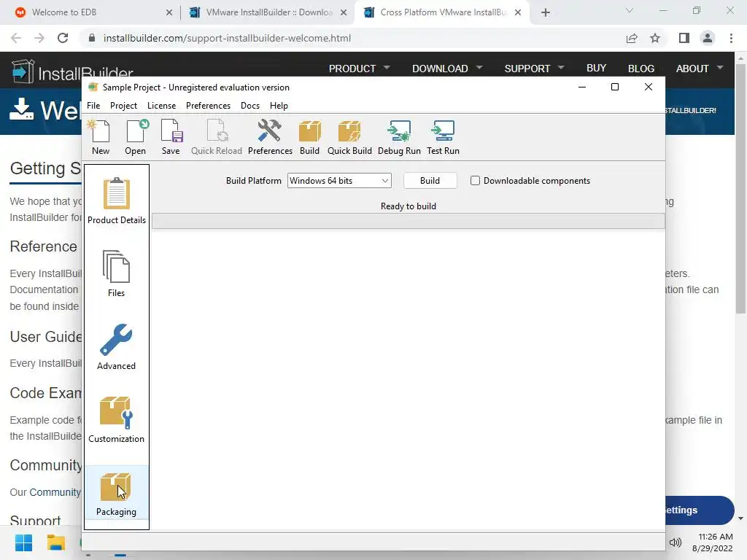Close the Cross Platform VMware InstallBuilder tab

(518, 12)
